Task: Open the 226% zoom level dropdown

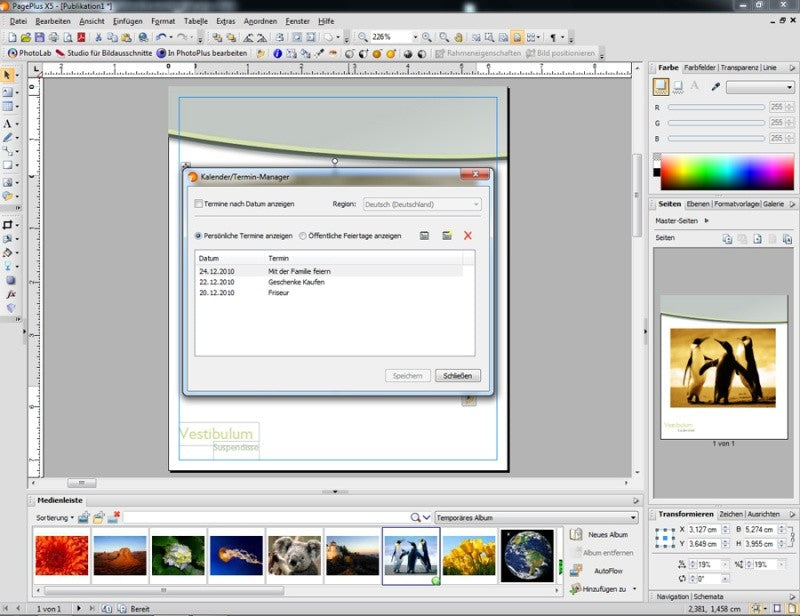Action: (415, 37)
